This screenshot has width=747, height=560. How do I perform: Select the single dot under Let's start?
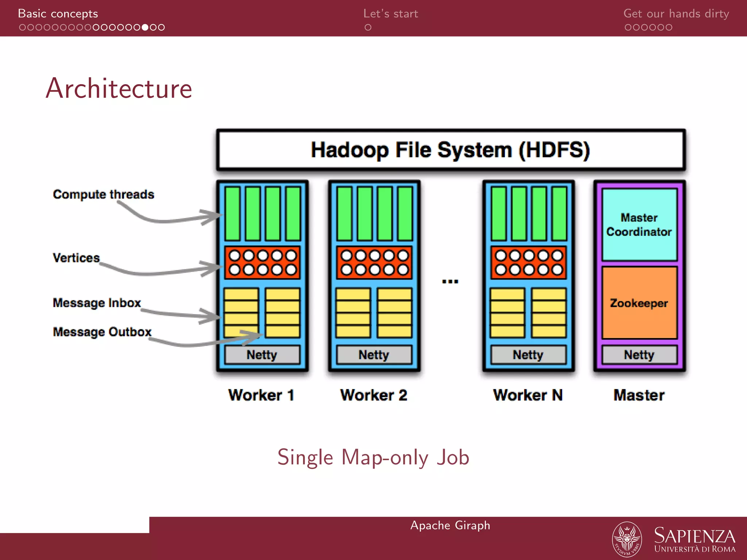click(368, 27)
